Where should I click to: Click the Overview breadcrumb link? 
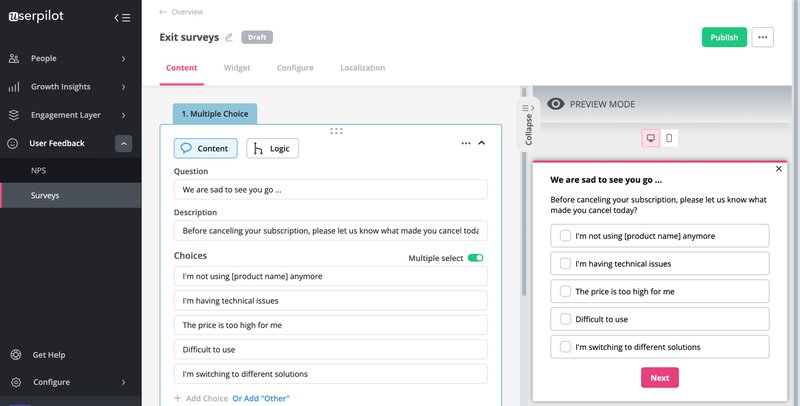[x=187, y=12]
